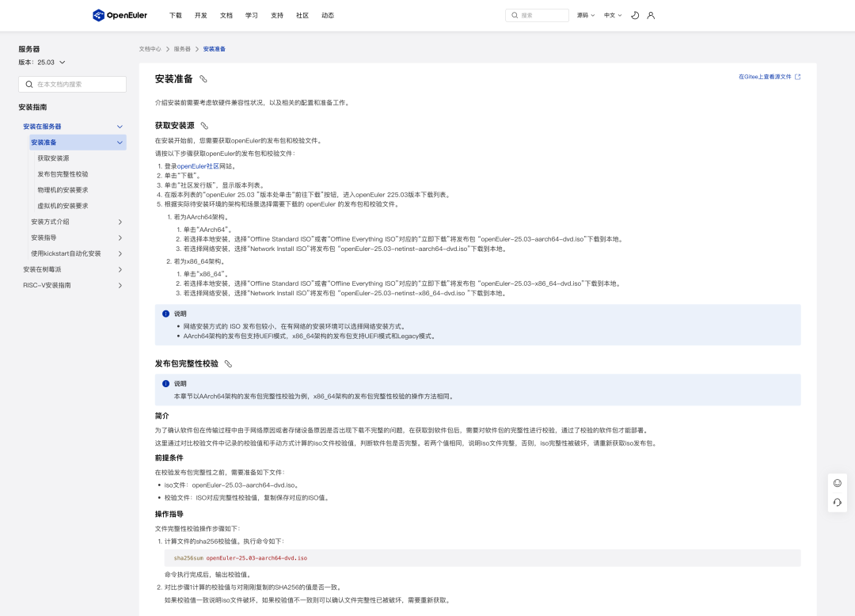Click the 简介 subheading
This screenshot has width=855, height=616.
162,416
